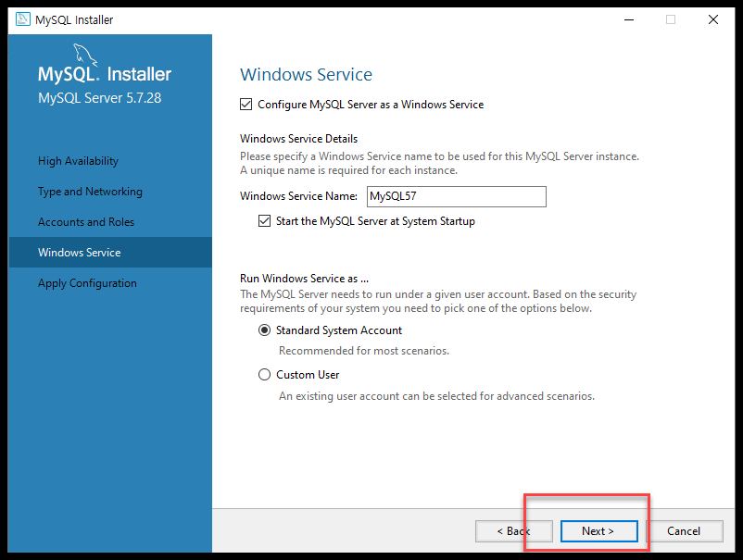Viewport: 743px width, 560px height.
Task: Click the disabled maximize window button
Action: click(671, 19)
